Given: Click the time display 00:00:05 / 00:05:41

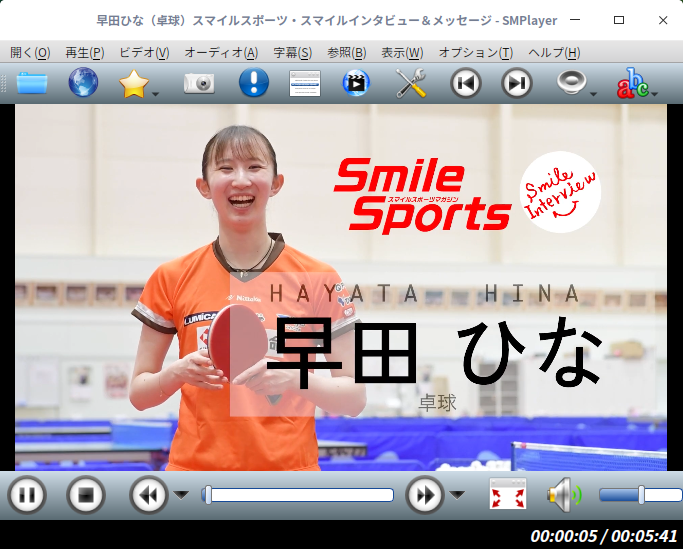Looking at the screenshot, I should click(x=604, y=535).
